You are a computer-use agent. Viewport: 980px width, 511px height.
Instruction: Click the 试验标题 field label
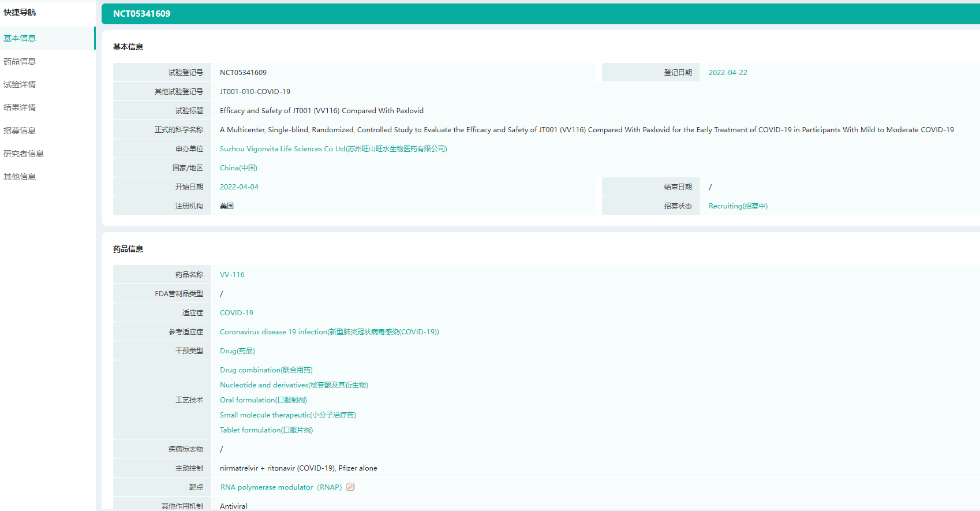click(x=189, y=111)
